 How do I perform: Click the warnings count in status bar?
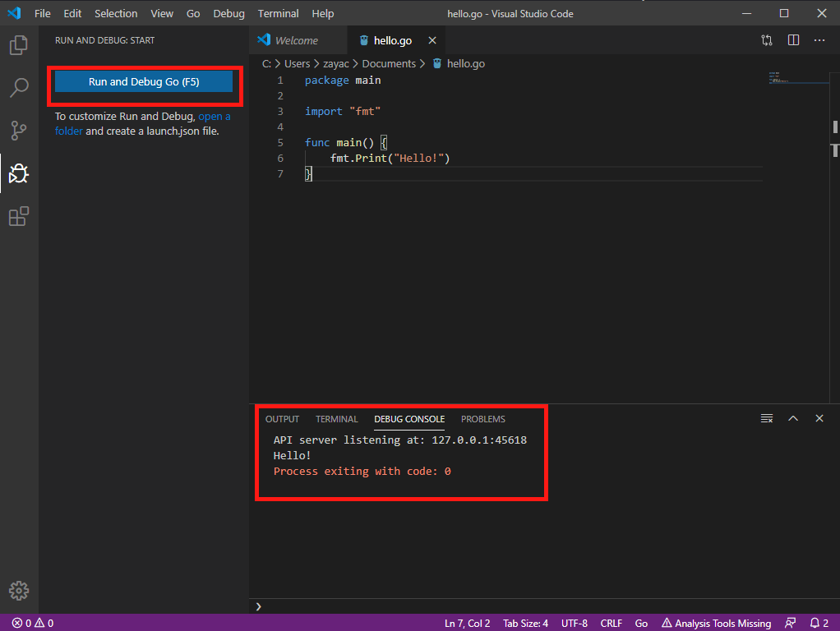[x=44, y=623]
